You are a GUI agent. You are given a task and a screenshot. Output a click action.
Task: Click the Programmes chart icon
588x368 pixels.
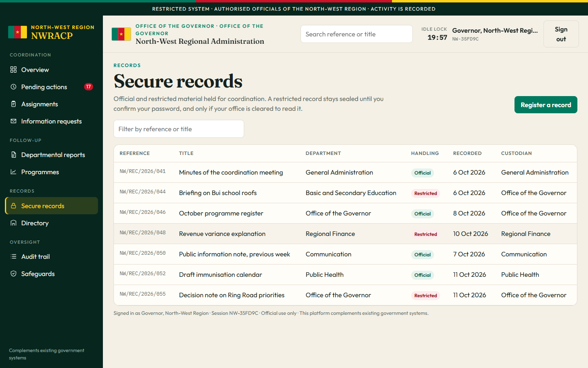point(13,172)
